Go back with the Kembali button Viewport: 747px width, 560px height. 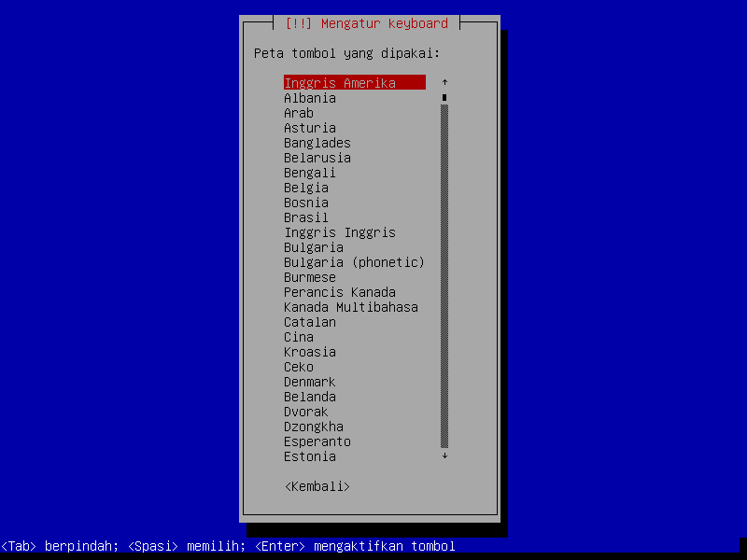[317, 486]
